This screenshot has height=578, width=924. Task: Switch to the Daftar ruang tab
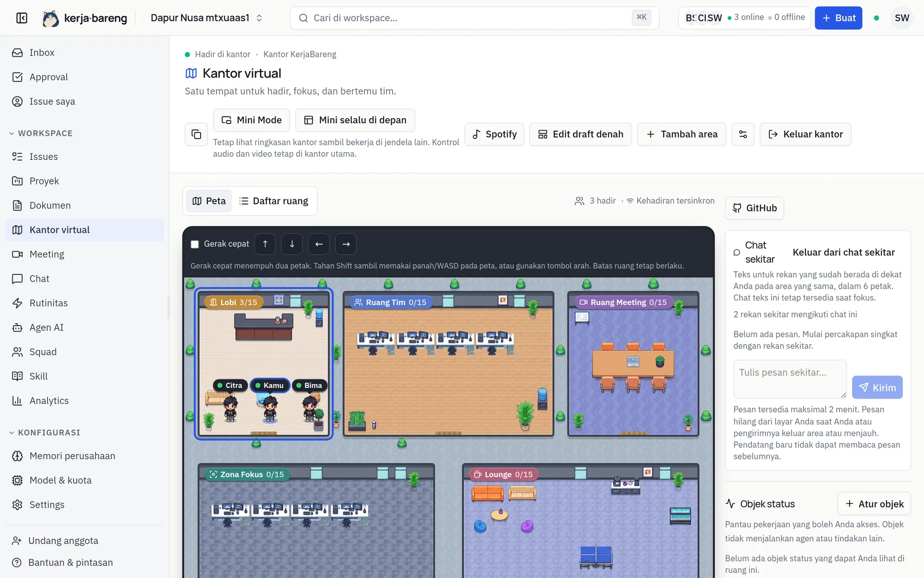coord(274,201)
